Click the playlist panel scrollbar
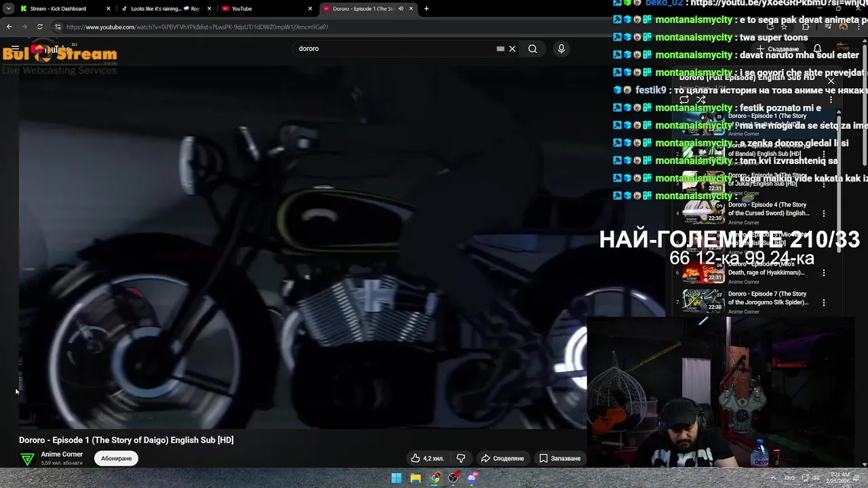This screenshot has width=868, height=488. pos(840,183)
